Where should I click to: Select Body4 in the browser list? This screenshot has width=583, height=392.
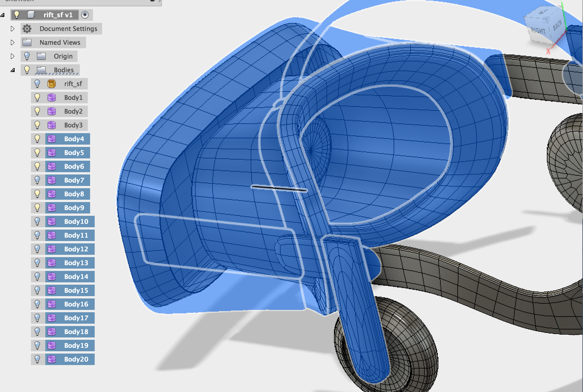pyautogui.click(x=73, y=139)
